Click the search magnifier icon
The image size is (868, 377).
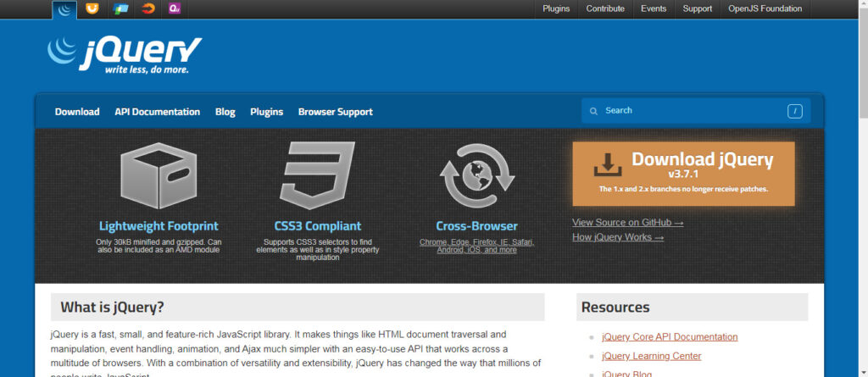coord(593,111)
